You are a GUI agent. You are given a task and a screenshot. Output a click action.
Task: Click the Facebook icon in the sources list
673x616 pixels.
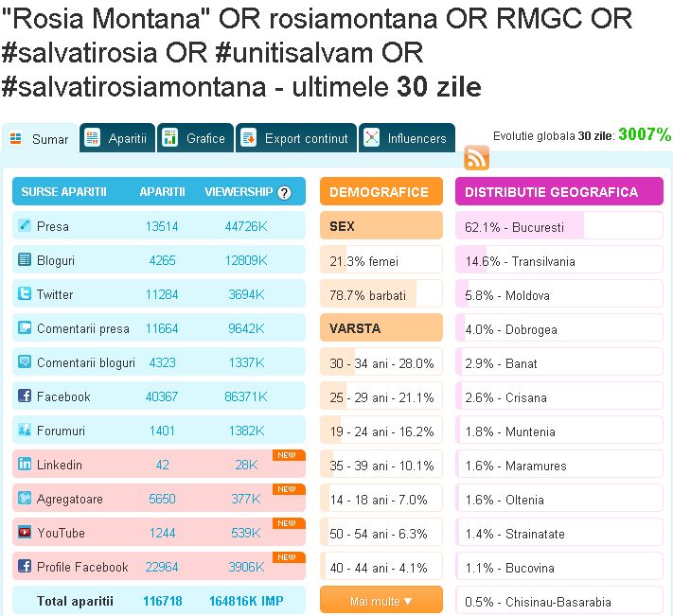(x=25, y=396)
